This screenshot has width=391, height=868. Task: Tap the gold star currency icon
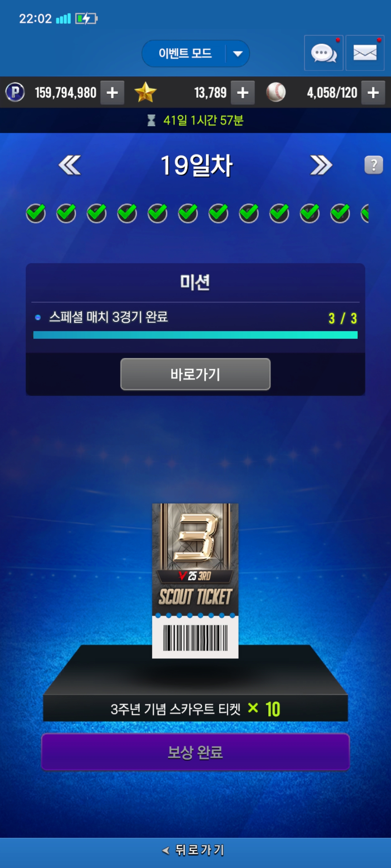click(145, 93)
